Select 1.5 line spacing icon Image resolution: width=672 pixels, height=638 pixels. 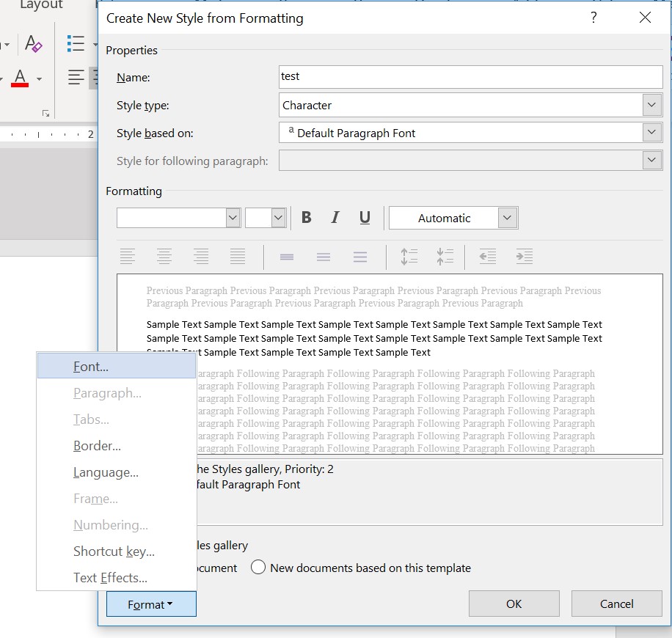[324, 257]
